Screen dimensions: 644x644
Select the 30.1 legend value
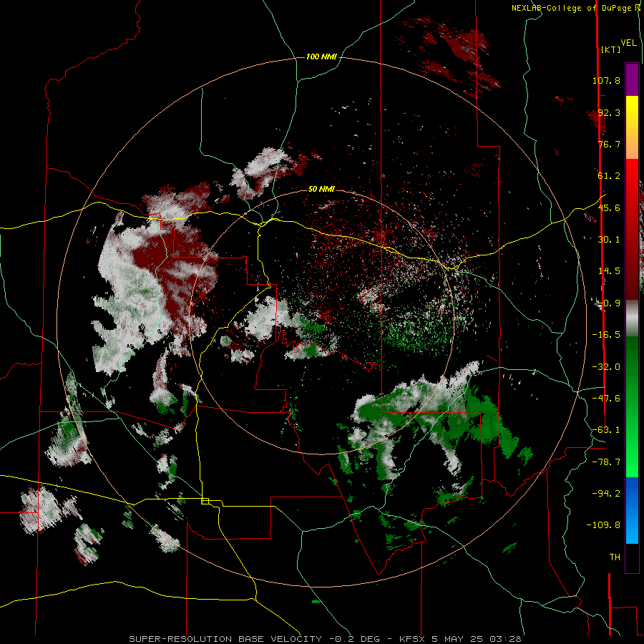point(609,240)
